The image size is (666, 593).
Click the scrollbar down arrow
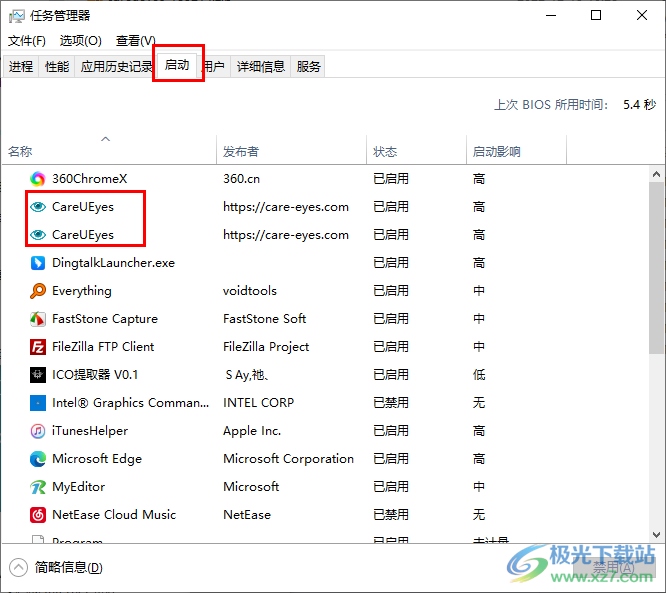pos(656,534)
